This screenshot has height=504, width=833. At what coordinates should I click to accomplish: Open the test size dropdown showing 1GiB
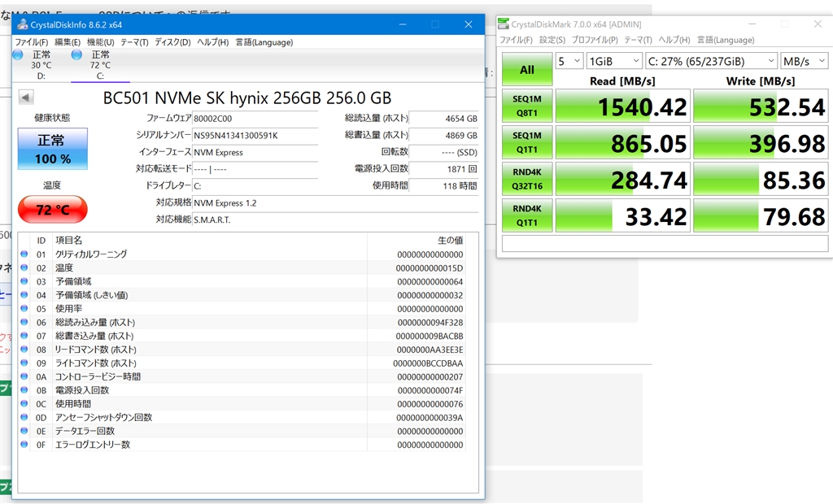614,61
